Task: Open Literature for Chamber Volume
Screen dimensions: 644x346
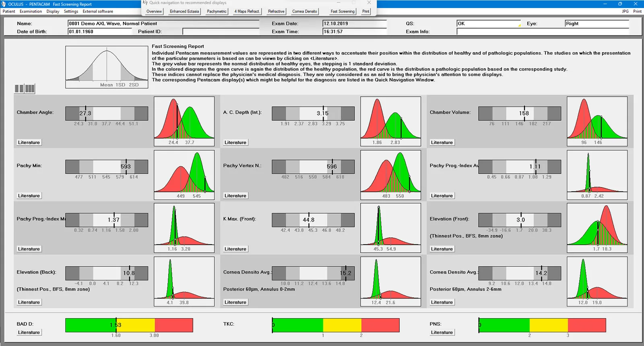Action: click(442, 142)
